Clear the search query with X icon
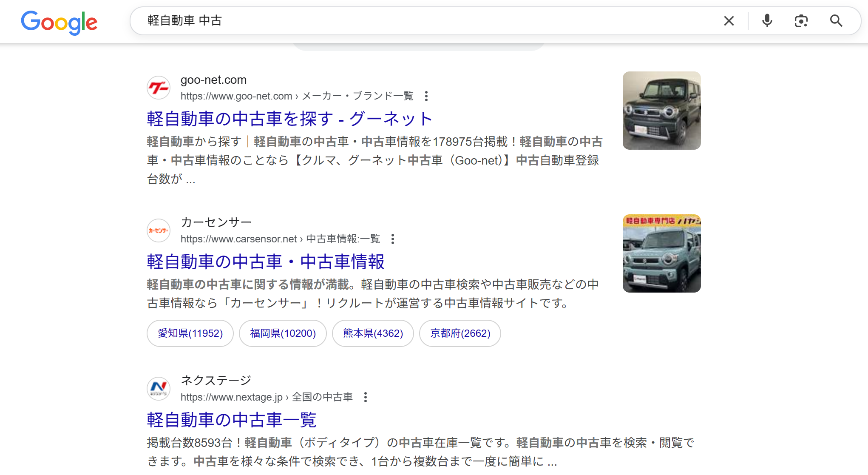This screenshot has height=475, width=868. click(x=729, y=21)
